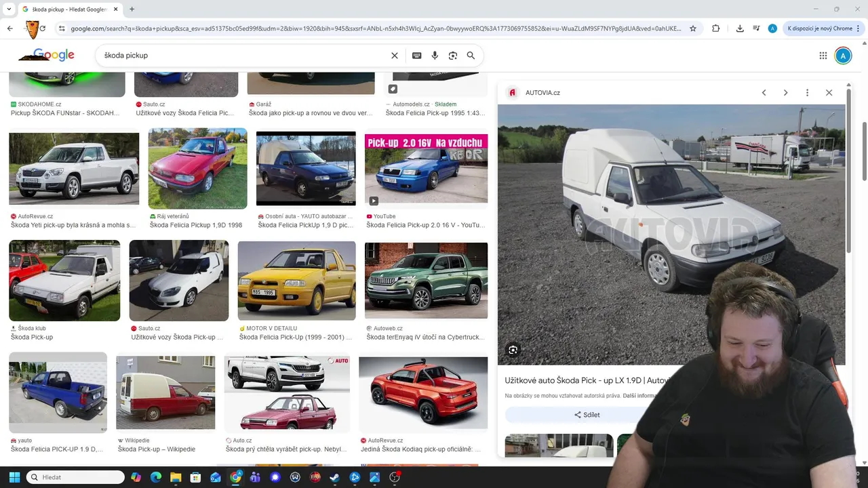Open the Wikipedie red-white pickup thumbnail
This screenshot has height=488, width=868.
tap(165, 392)
